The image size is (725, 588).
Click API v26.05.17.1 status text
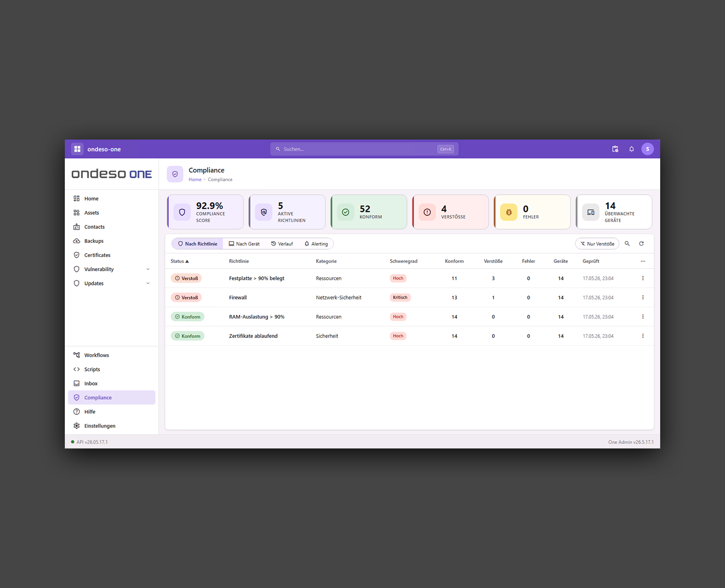click(x=92, y=442)
